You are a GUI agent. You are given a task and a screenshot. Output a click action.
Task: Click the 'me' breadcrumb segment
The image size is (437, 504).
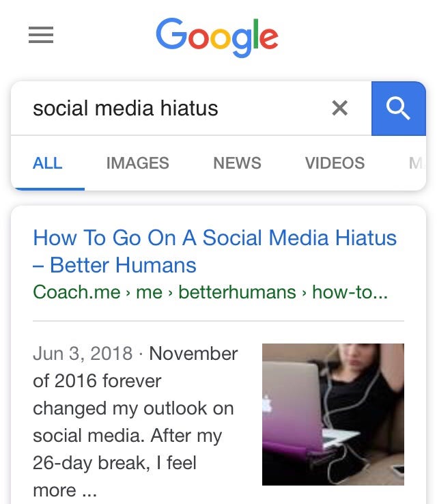(x=149, y=292)
